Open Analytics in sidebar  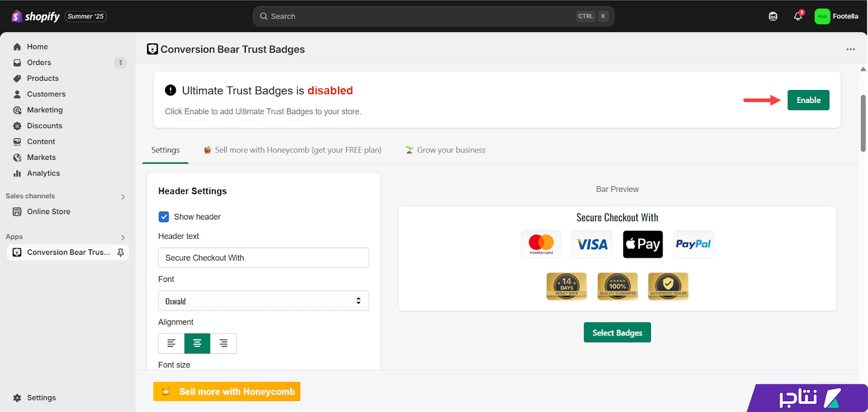tap(43, 173)
